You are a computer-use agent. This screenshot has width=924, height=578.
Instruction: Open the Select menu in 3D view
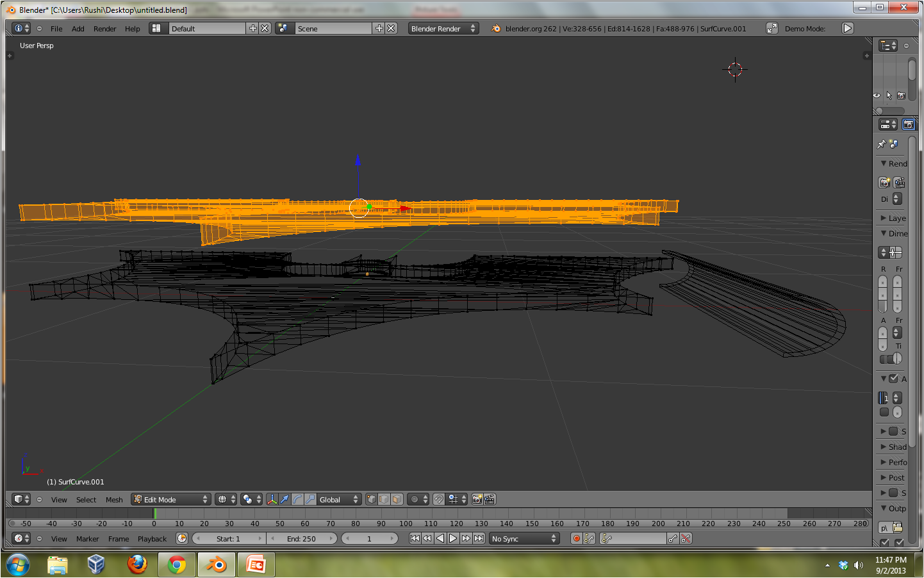click(86, 499)
